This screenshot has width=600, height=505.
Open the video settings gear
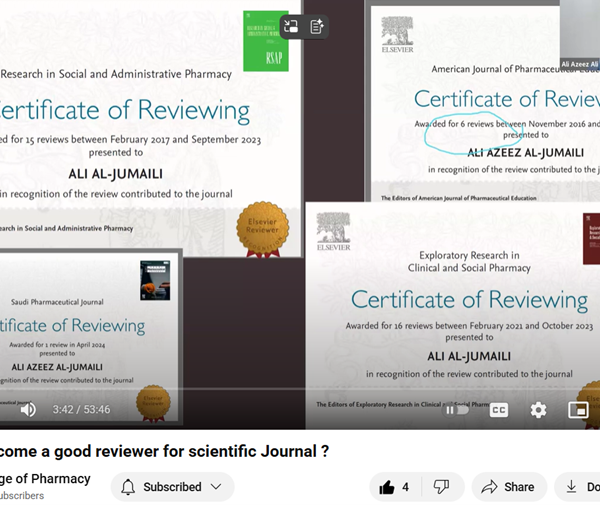pyautogui.click(x=538, y=410)
